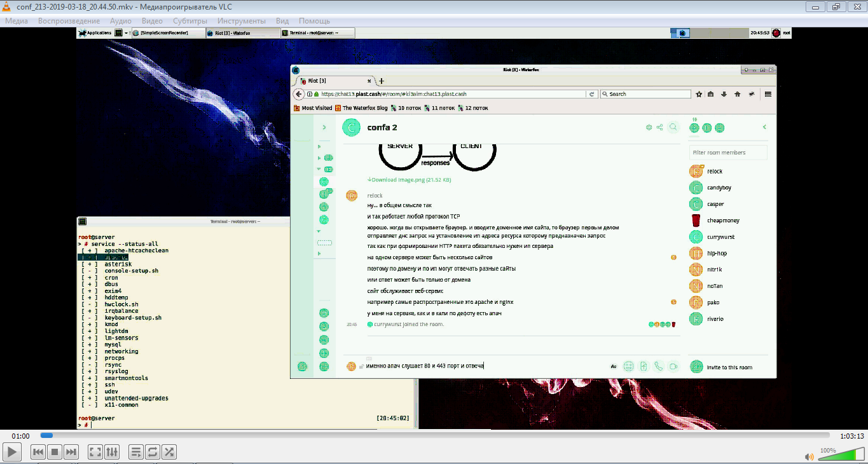Toggle random shuffle playback
The height and width of the screenshot is (464, 868).
pyautogui.click(x=169, y=452)
